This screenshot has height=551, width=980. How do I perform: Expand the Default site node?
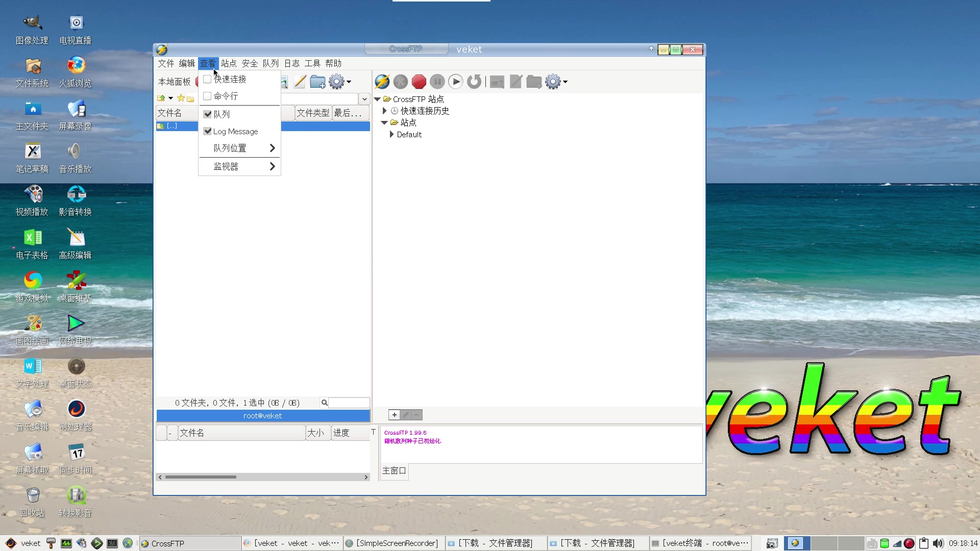pyautogui.click(x=391, y=135)
